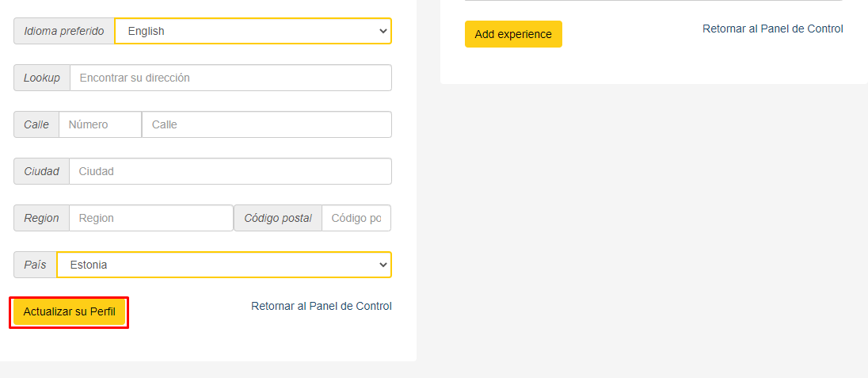Click the Ciudad label addon
Viewport: 868px width, 378px height.
tap(41, 171)
